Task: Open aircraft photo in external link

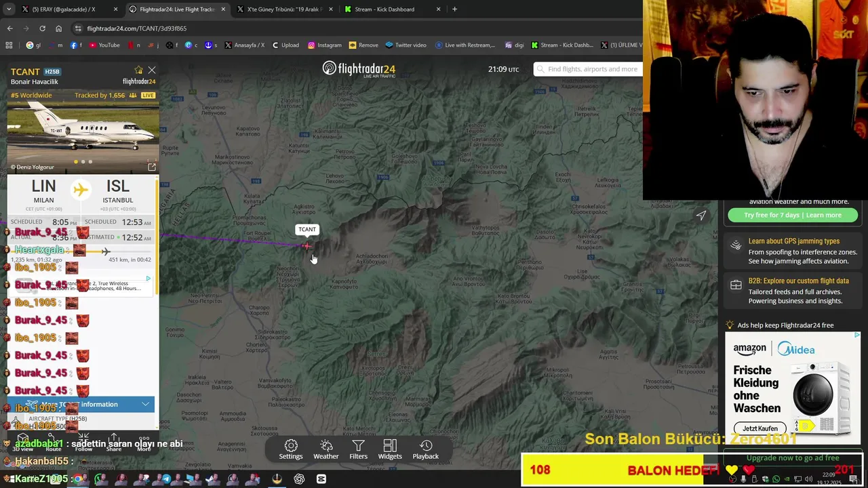Action: [152, 167]
